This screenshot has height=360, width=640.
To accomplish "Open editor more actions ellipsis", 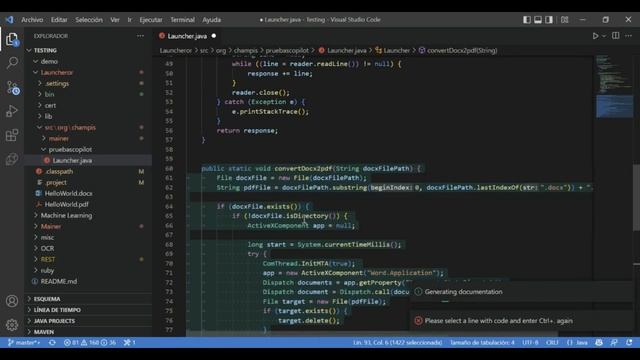I will click(629, 36).
